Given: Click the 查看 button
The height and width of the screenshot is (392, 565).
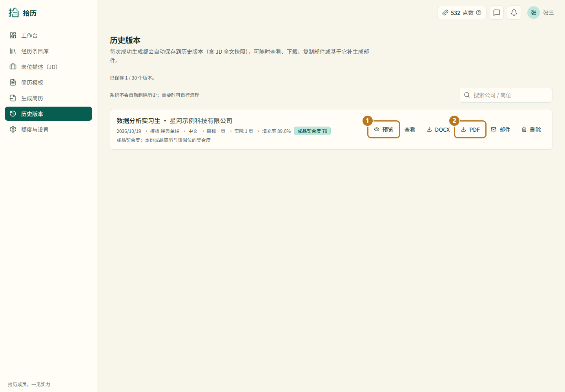Looking at the screenshot, I should click(x=410, y=129).
